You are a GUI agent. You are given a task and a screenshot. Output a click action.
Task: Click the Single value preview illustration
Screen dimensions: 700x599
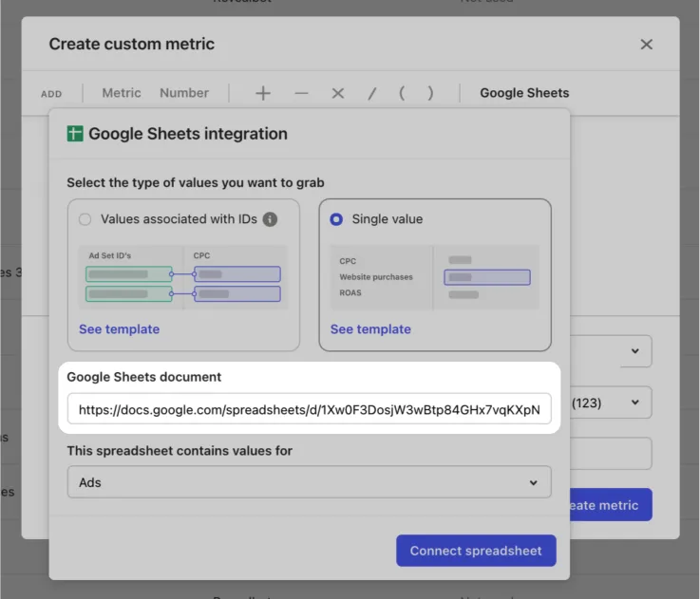pyautogui.click(x=434, y=277)
